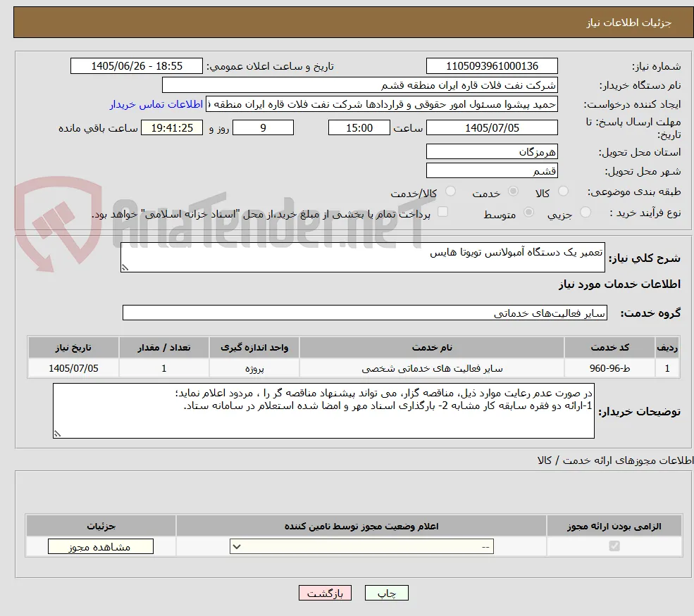Screen dimensions: 694x616
Task: Open the اطلاعات تماس خریدار link
Action: pyautogui.click(x=156, y=104)
